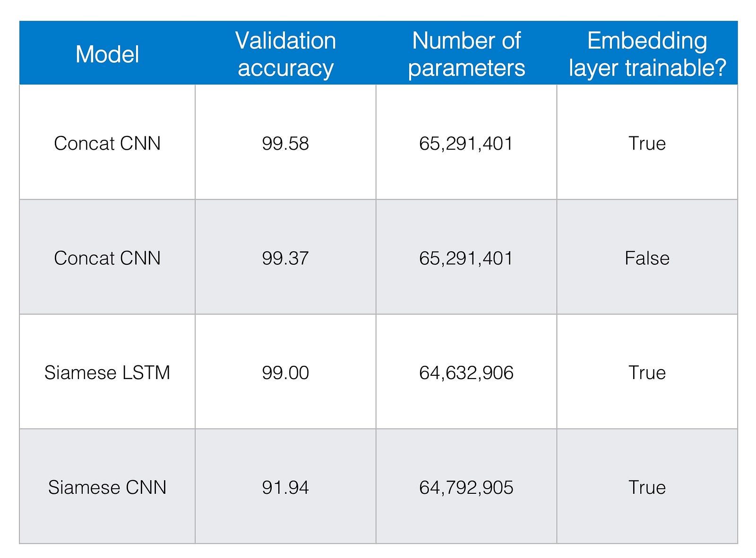This screenshot has width=756, height=558.
Task: Click the Model column header
Action: [x=107, y=54]
